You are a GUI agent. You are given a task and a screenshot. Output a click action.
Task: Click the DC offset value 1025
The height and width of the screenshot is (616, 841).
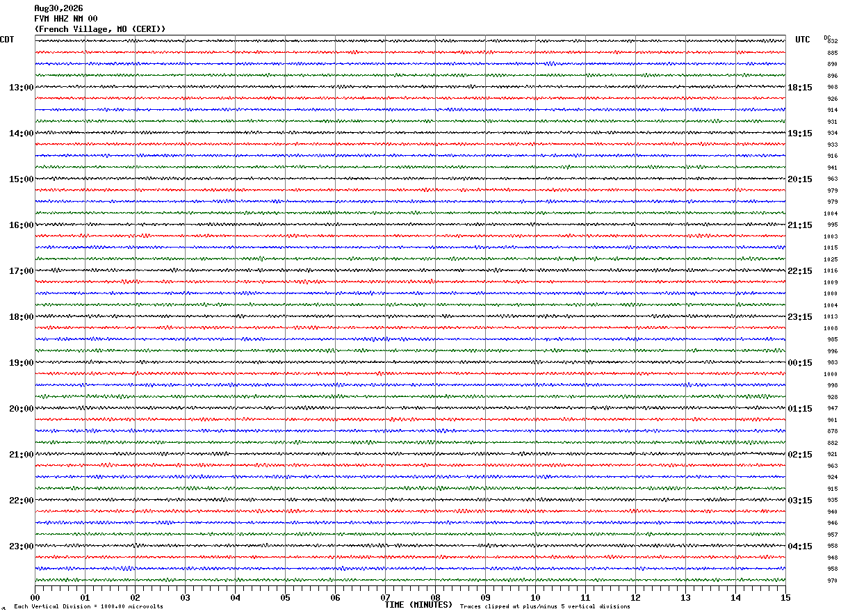(831, 259)
